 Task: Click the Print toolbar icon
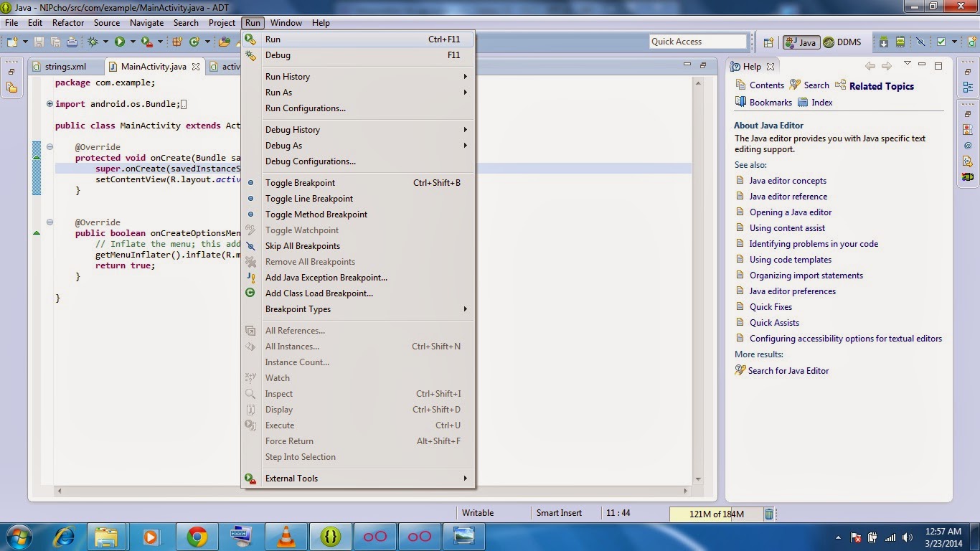72,42
